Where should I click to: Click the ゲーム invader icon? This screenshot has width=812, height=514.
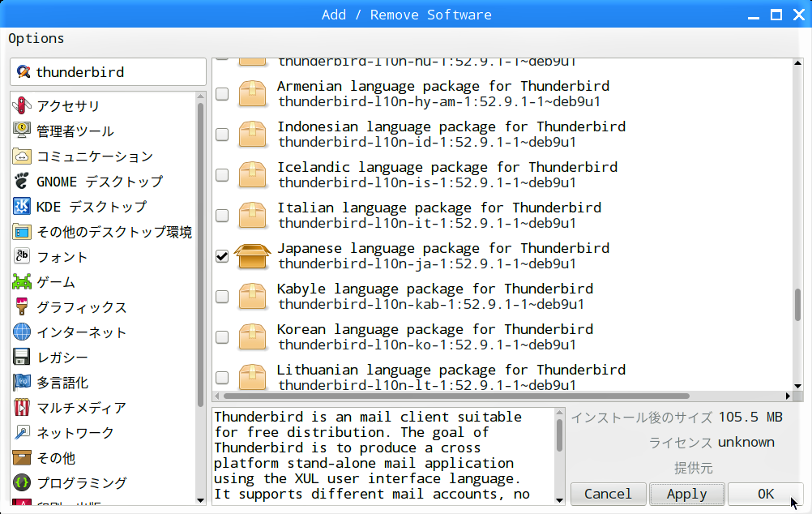pyautogui.click(x=22, y=282)
